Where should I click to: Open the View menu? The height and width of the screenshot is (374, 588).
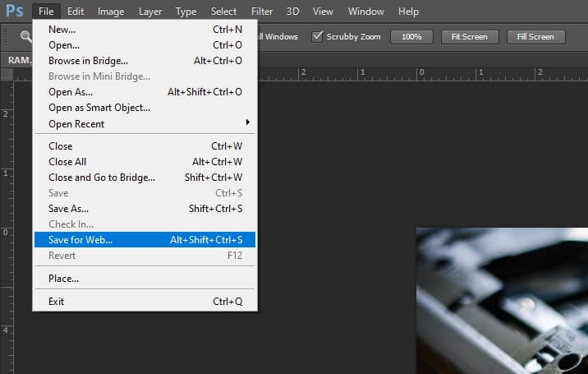323,12
